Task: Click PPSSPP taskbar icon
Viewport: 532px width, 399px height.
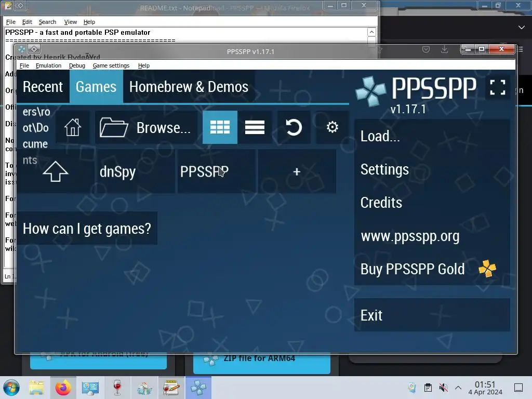Action: (198, 388)
